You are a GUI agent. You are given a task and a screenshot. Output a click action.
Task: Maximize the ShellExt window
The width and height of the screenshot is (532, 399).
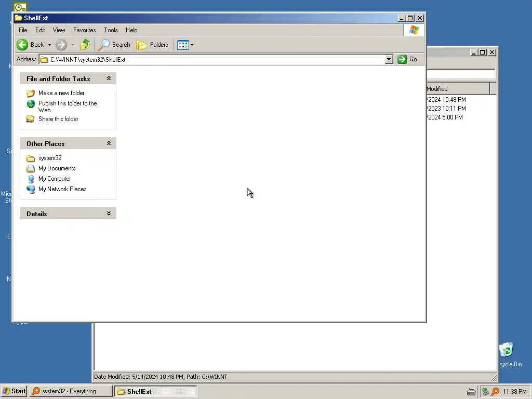[410, 18]
